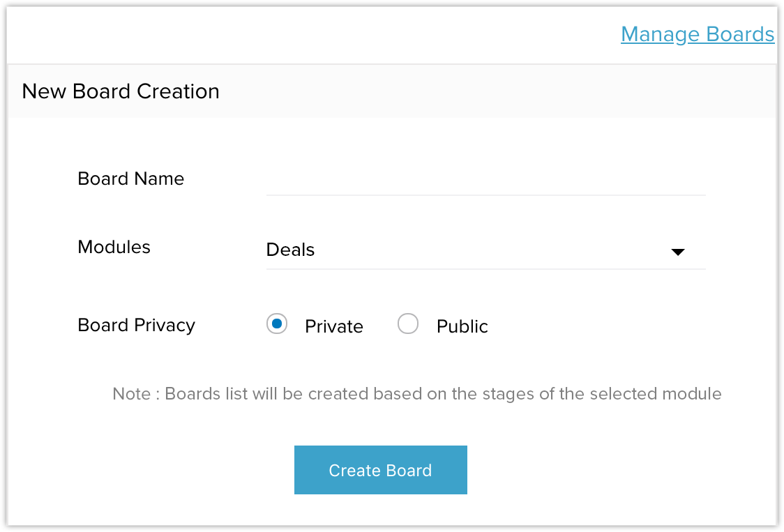
Task: Click the Public option label text
Action: pyautogui.click(x=462, y=326)
